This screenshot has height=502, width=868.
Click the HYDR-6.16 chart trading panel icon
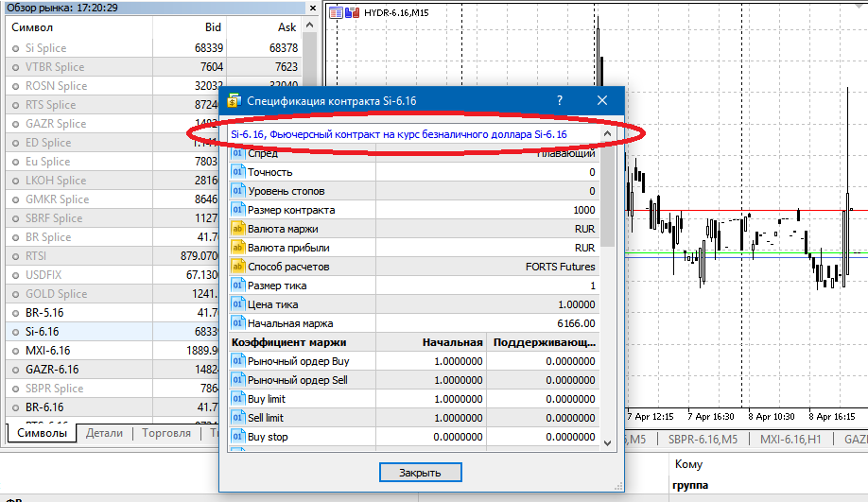352,12
